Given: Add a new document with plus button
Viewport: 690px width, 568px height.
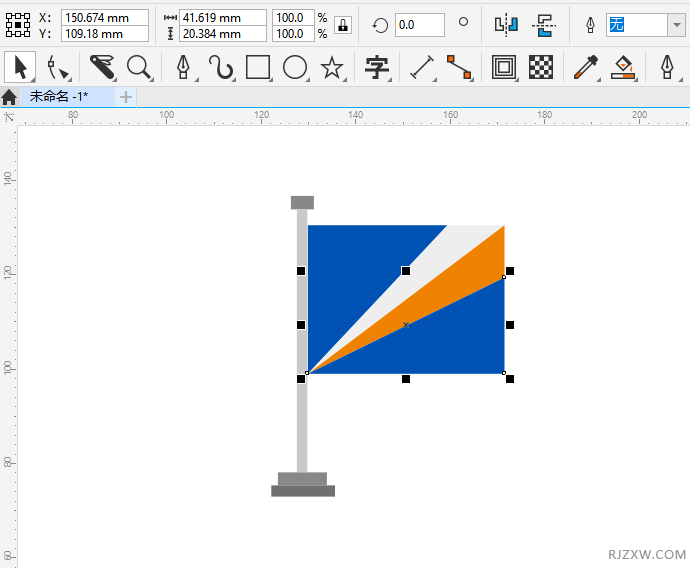Looking at the screenshot, I should pyautogui.click(x=126, y=97).
